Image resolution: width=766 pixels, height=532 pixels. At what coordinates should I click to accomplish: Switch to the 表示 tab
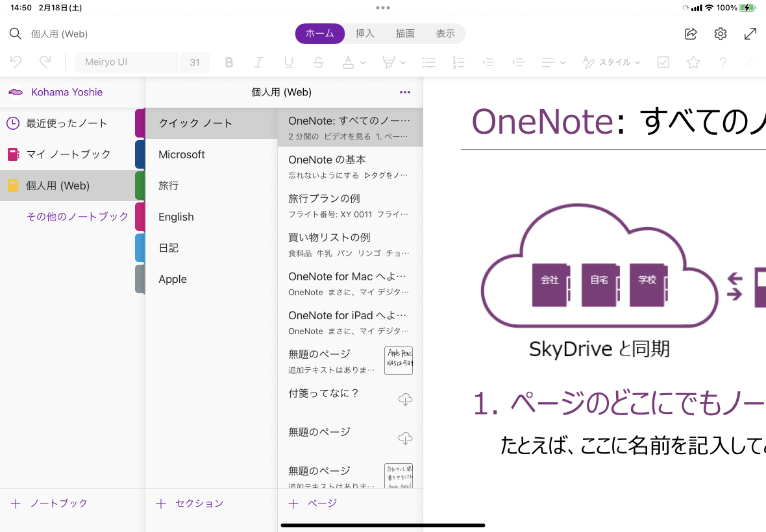coord(445,34)
